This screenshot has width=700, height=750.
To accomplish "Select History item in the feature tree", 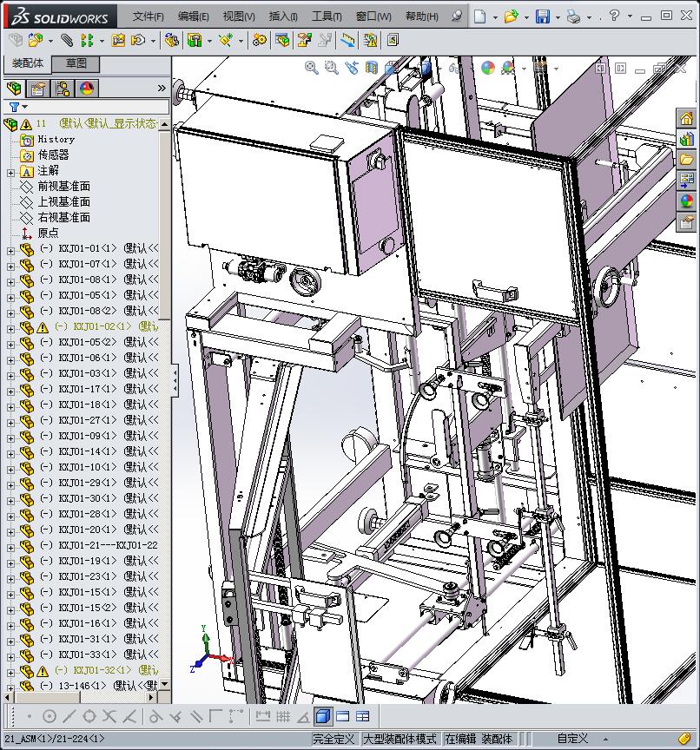I will (56, 139).
